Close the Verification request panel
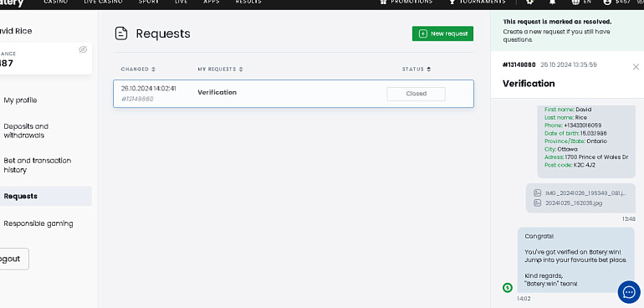The height and width of the screenshot is (308, 644). (x=636, y=67)
